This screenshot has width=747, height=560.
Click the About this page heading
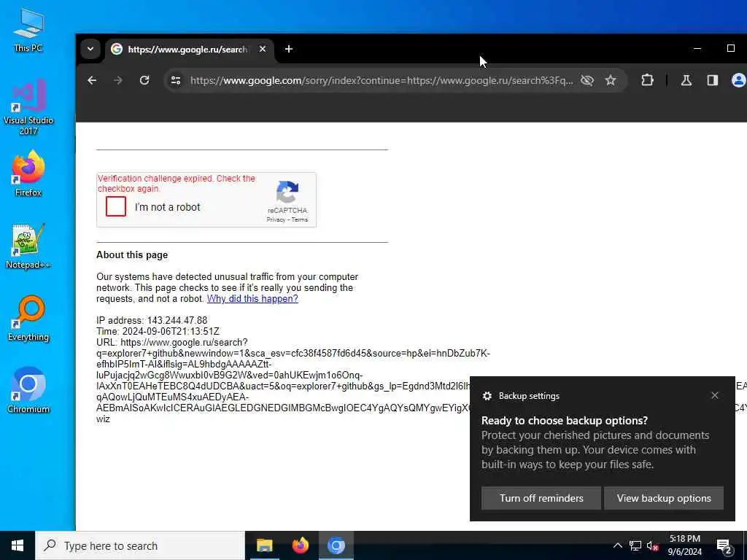coord(132,254)
